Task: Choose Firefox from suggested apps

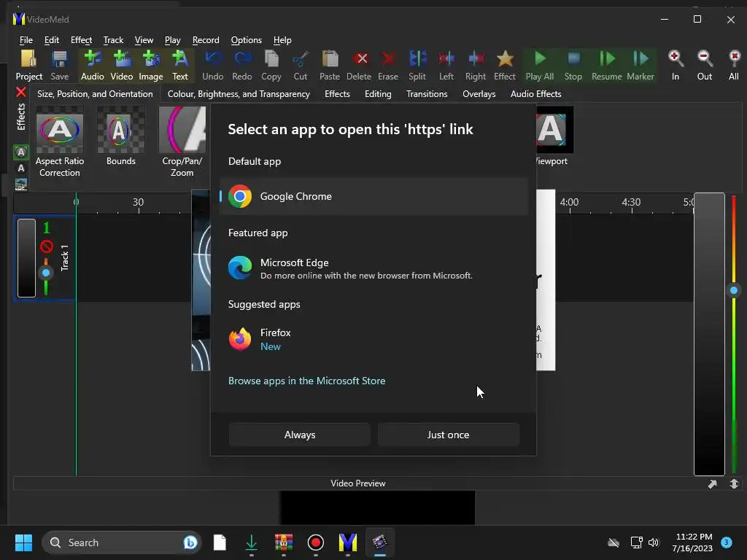Action: pos(374,340)
